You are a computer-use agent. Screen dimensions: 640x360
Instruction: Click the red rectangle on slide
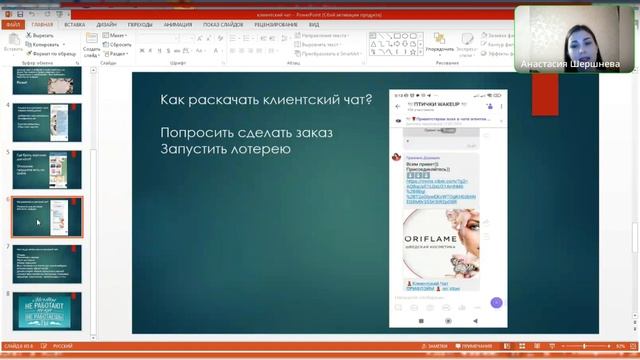tap(545, 94)
